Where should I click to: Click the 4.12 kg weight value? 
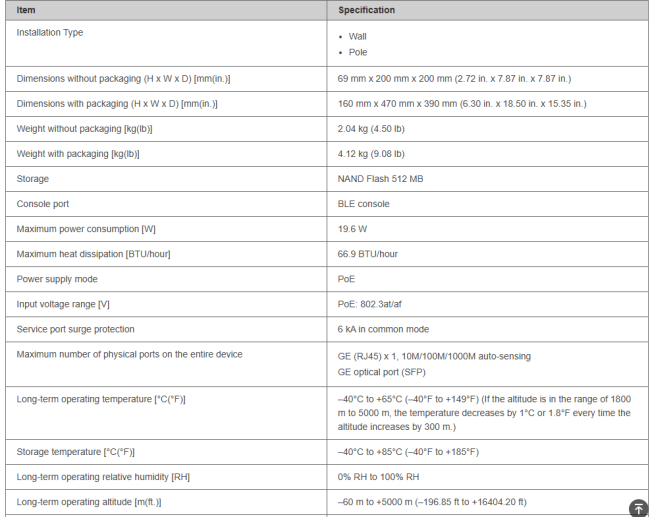point(371,154)
